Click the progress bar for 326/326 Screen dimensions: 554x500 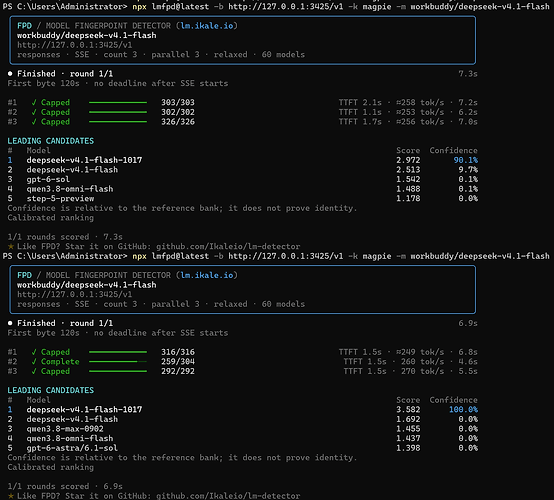(118, 122)
